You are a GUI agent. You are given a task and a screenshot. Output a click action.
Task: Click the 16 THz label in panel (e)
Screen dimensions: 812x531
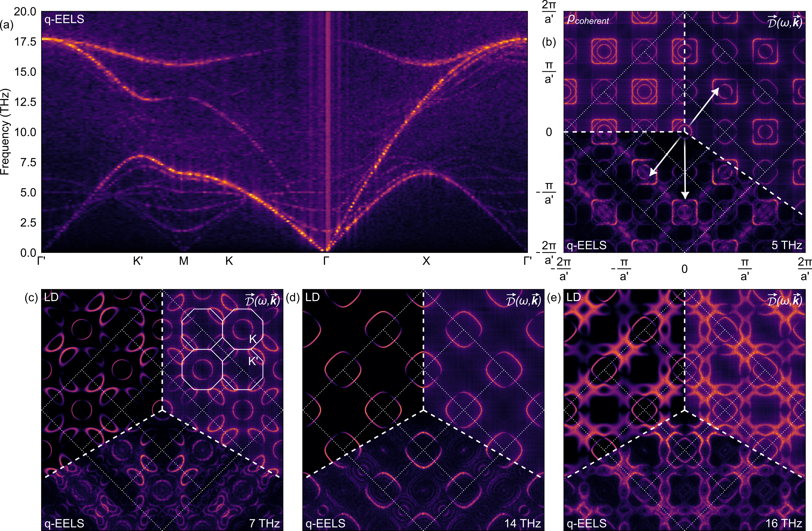coord(784,523)
